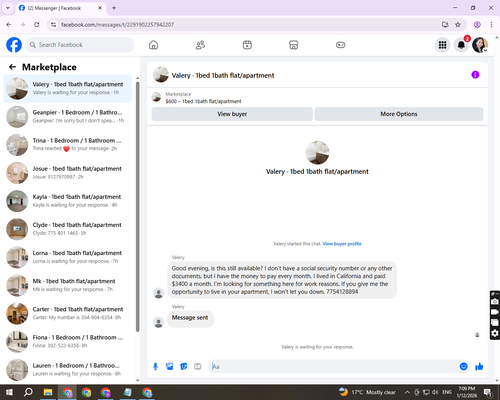This screenshot has width=500, height=400.
Task: Click the Valery chat header title
Action: tap(223, 75)
